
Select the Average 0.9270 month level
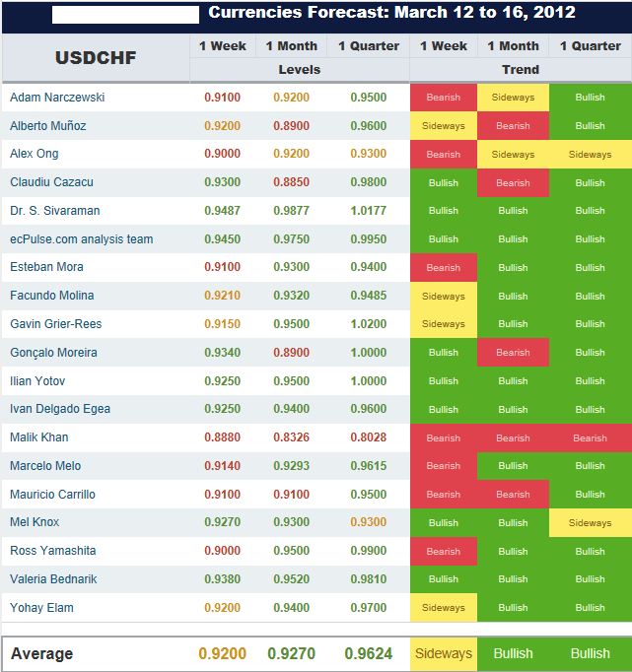291,653
